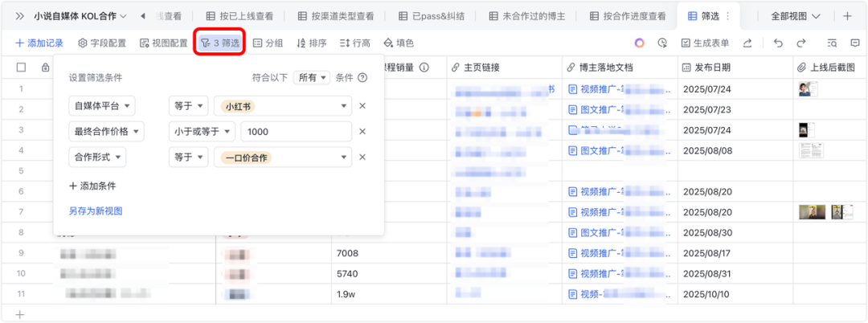Open the 筛选 tab more-options dots
This screenshot has height=323, width=868.
click(x=727, y=16)
